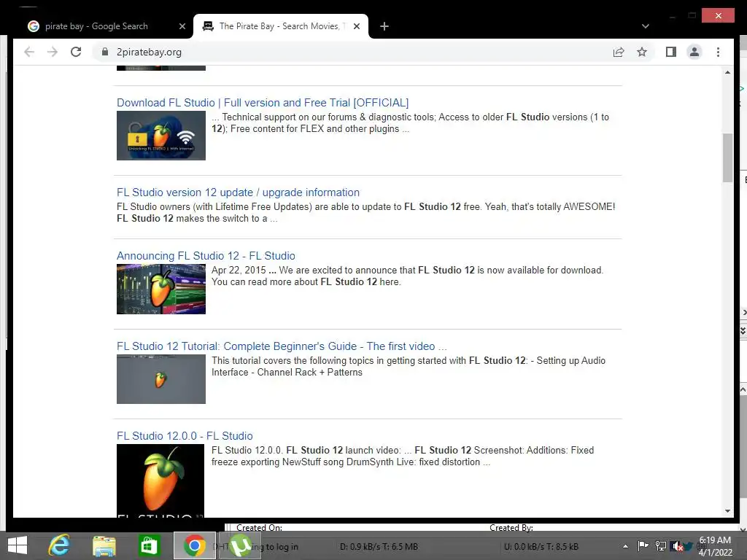Click the address bar URL 2piratebay.org

click(149, 52)
